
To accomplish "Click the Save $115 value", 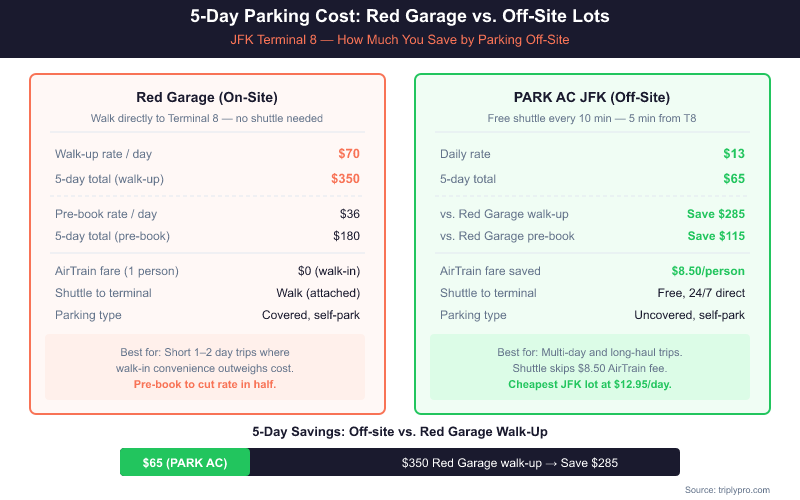I will coord(715,236).
